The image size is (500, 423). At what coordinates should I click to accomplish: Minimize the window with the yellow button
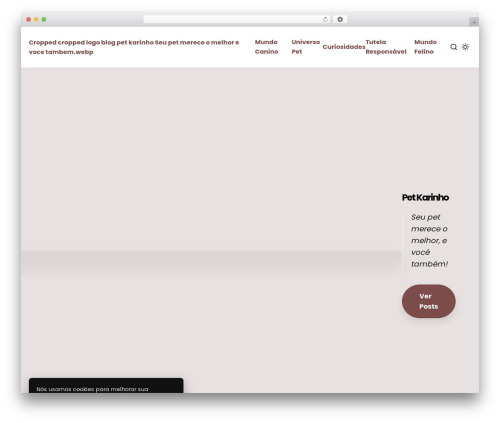tap(36, 20)
